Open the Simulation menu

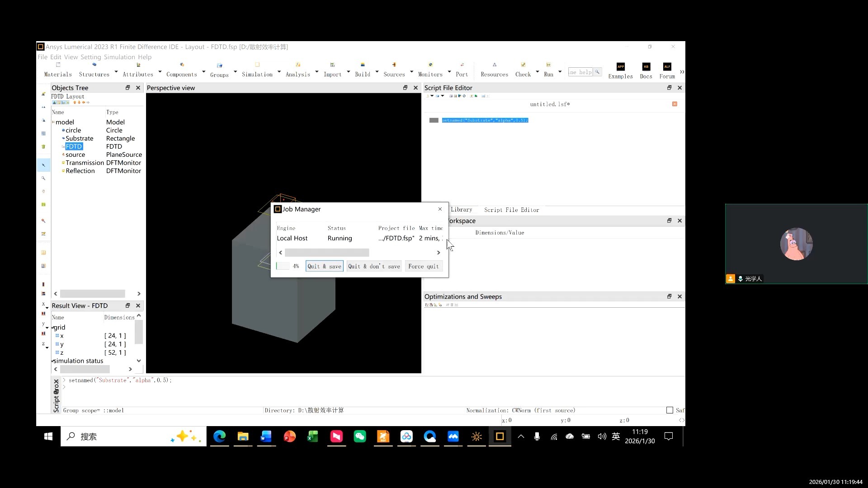pyautogui.click(x=119, y=57)
